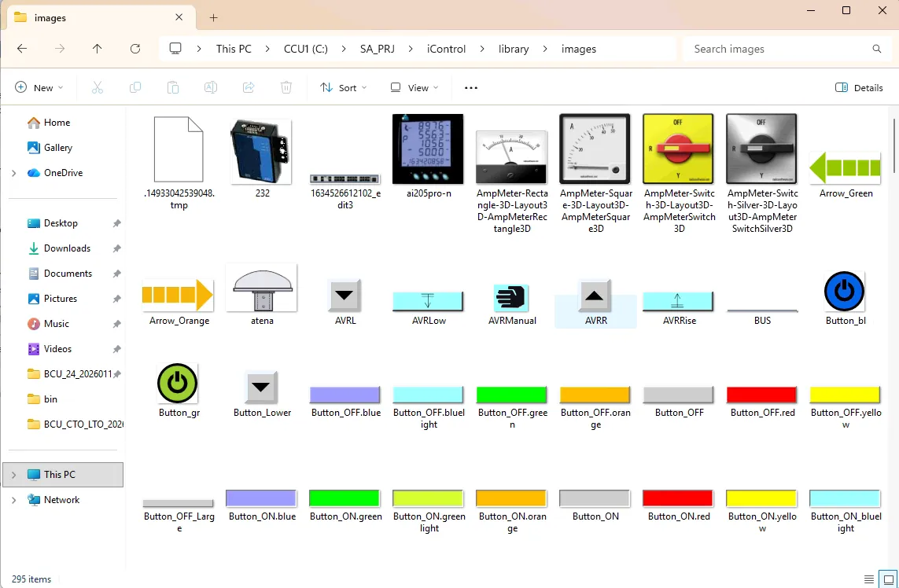Viewport: 899px width, 588px height.
Task: Go back with the back arrow
Action: 22,49
